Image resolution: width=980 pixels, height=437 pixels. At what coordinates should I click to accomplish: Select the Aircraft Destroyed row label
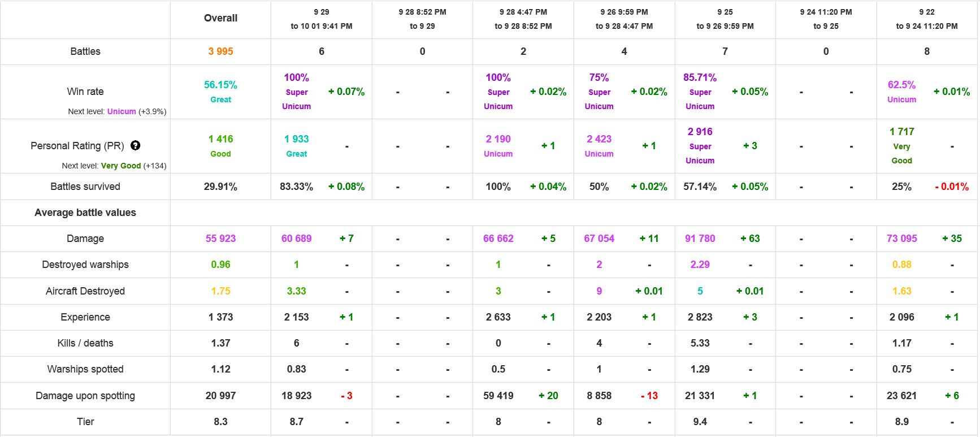pyautogui.click(x=85, y=291)
